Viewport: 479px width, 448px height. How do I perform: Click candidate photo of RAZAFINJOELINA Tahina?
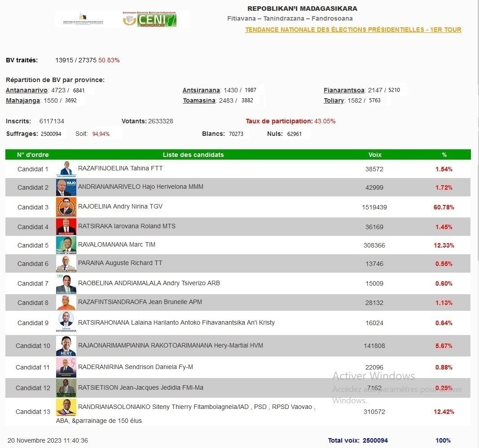pyautogui.click(x=66, y=170)
